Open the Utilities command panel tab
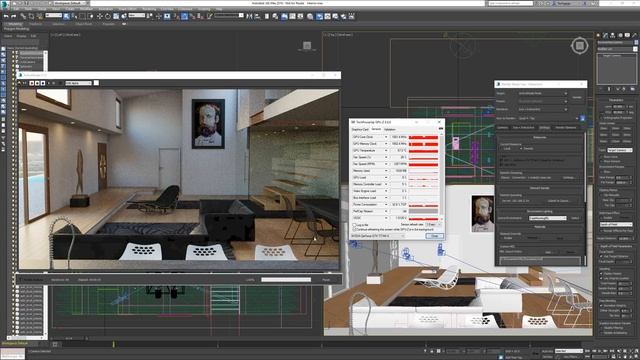The height and width of the screenshot is (360, 640). click(634, 36)
